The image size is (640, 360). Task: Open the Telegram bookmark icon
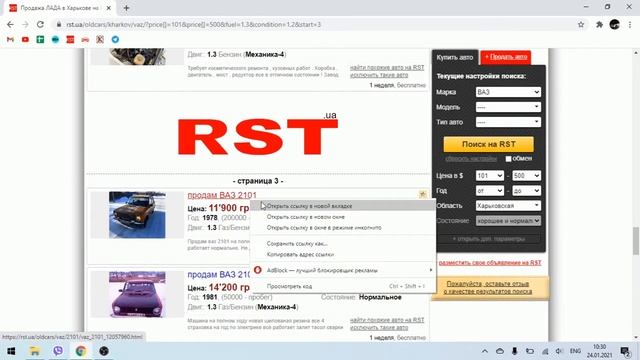pos(116,40)
